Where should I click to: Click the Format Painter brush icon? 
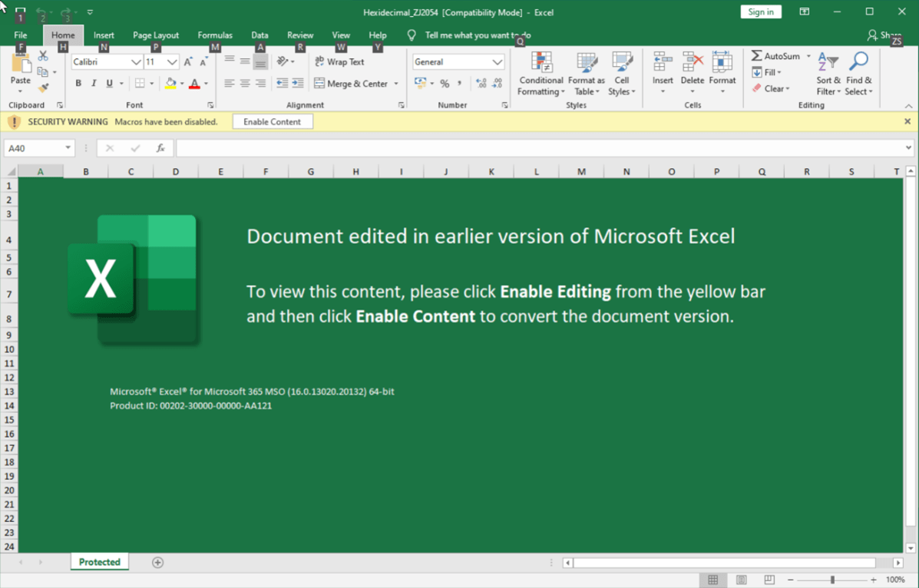pyautogui.click(x=43, y=88)
